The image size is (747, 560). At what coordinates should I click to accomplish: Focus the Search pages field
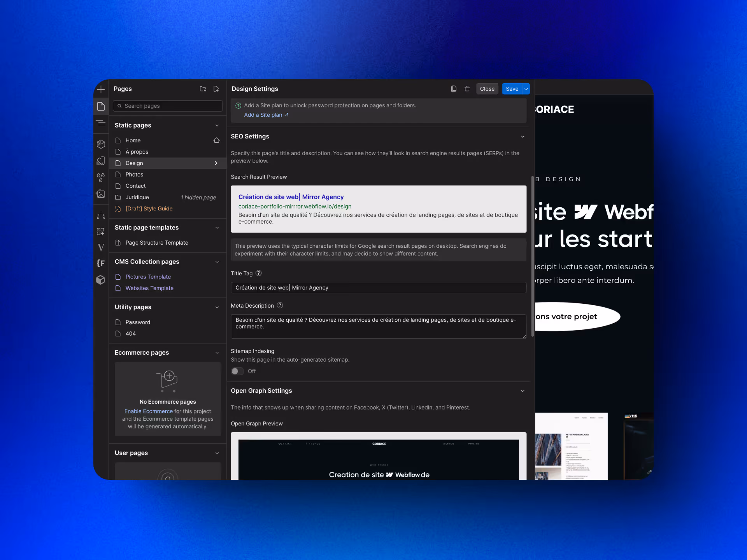coord(168,106)
